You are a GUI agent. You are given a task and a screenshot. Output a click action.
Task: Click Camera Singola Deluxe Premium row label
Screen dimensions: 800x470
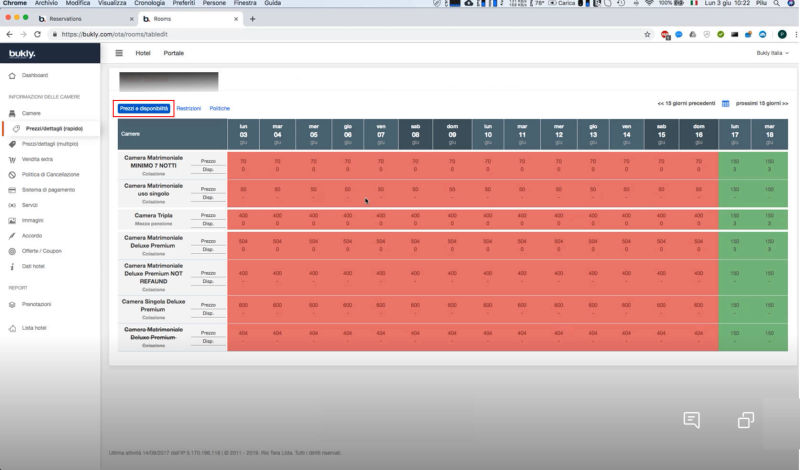[154, 305]
